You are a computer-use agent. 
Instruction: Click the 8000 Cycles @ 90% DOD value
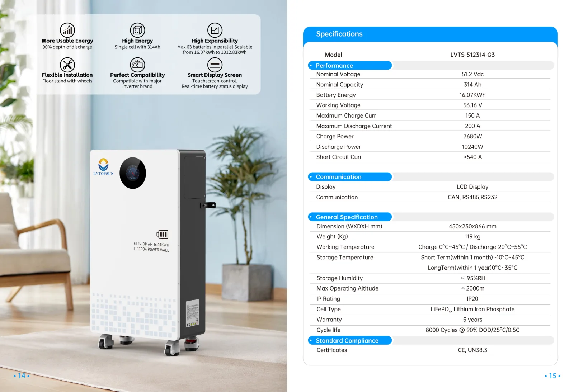(x=472, y=330)
